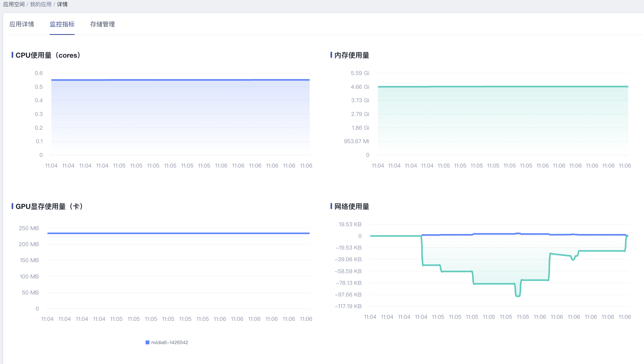Click the 详情 breadcrumb item
644x364 pixels.
tap(62, 4)
